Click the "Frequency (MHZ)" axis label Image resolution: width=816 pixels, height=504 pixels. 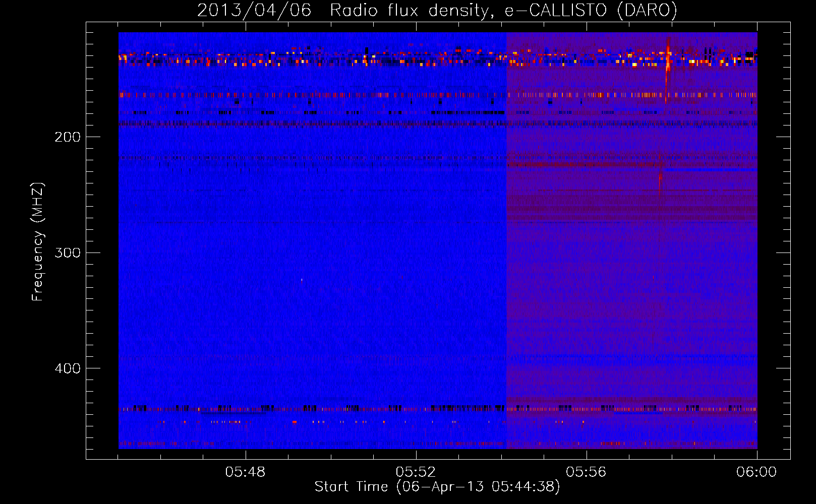coord(38,242)
